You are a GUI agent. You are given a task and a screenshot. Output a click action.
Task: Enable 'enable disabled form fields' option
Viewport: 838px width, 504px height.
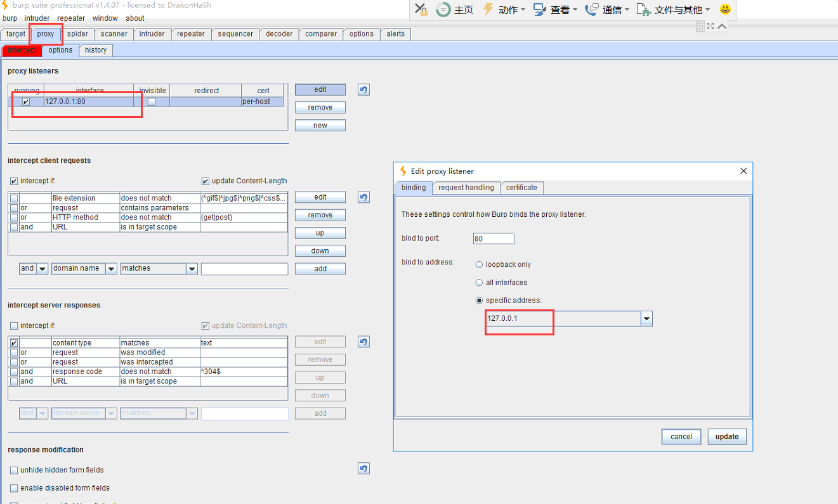14,488
